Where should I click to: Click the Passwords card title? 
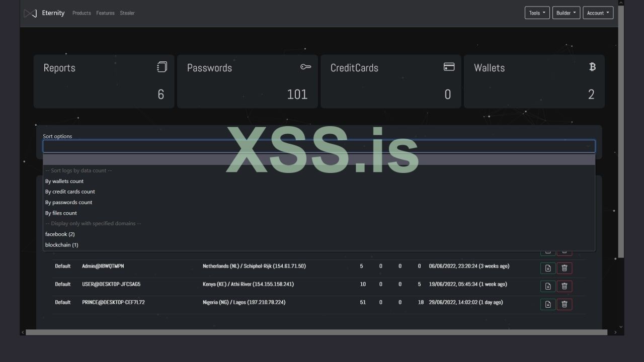209,68
